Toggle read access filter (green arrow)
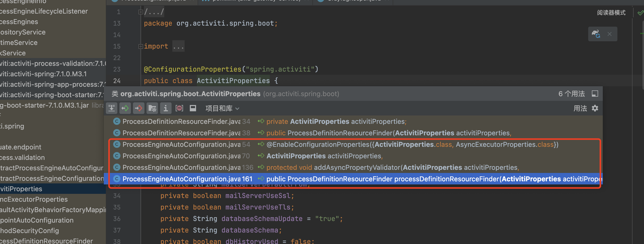The width and height of the screenshot is (644, 244). click(x=125, y=108)
